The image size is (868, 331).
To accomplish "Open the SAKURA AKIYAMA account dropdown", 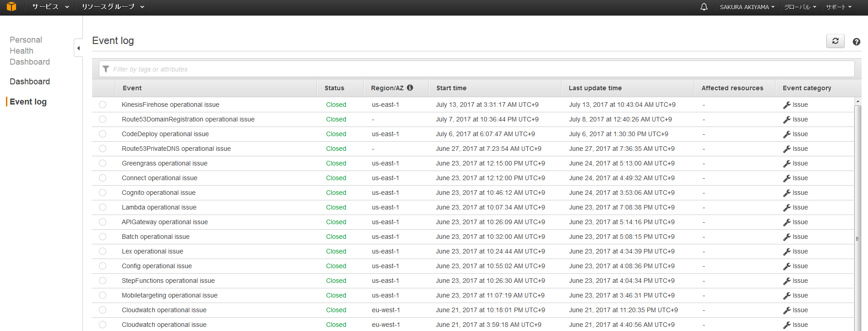I will pyautogui.click(x=747, y=7).
